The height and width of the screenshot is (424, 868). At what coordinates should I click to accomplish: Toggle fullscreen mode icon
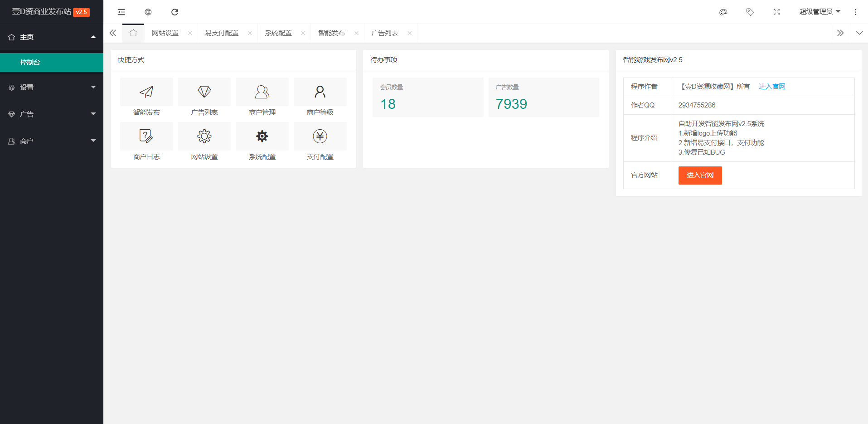776,12
